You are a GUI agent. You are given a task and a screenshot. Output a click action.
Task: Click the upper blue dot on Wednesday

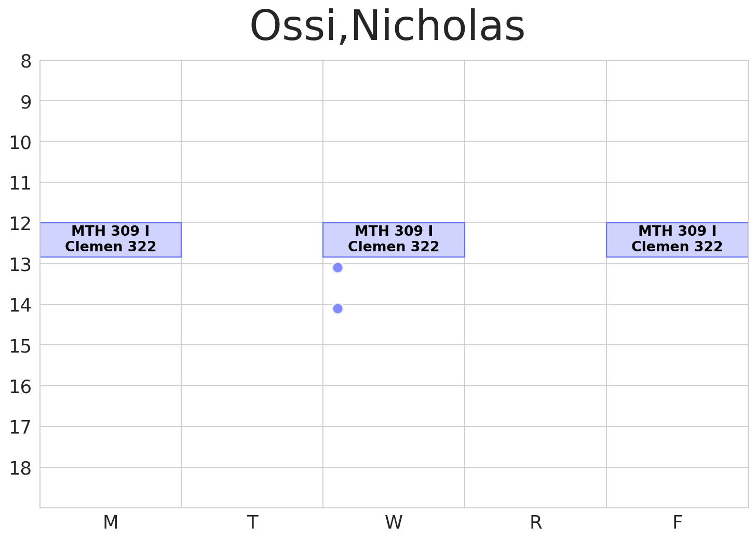point(337,267)
